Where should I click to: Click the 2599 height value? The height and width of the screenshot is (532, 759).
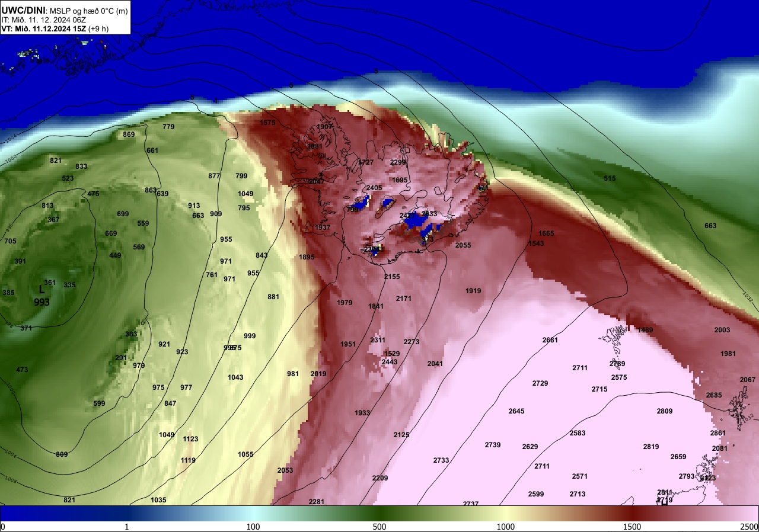tap(536, 494)
